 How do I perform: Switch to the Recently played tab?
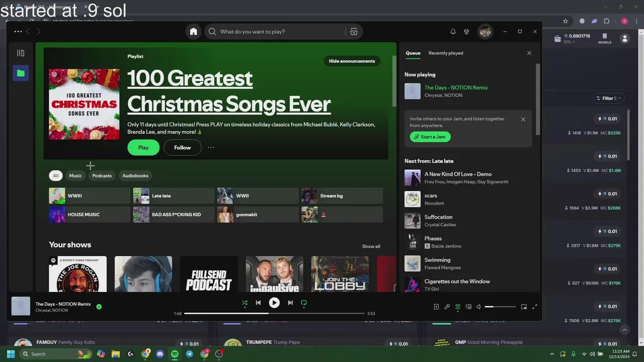point(446,53)
